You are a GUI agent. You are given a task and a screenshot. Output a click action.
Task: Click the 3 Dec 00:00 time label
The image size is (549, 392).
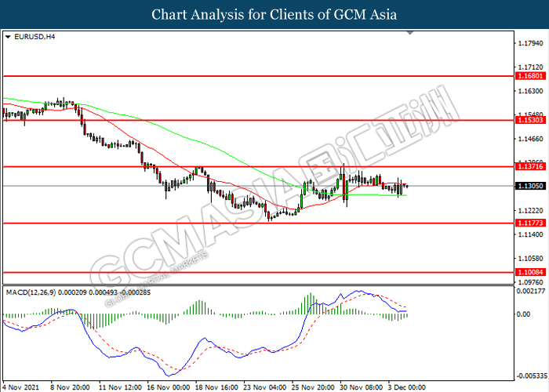407,387
